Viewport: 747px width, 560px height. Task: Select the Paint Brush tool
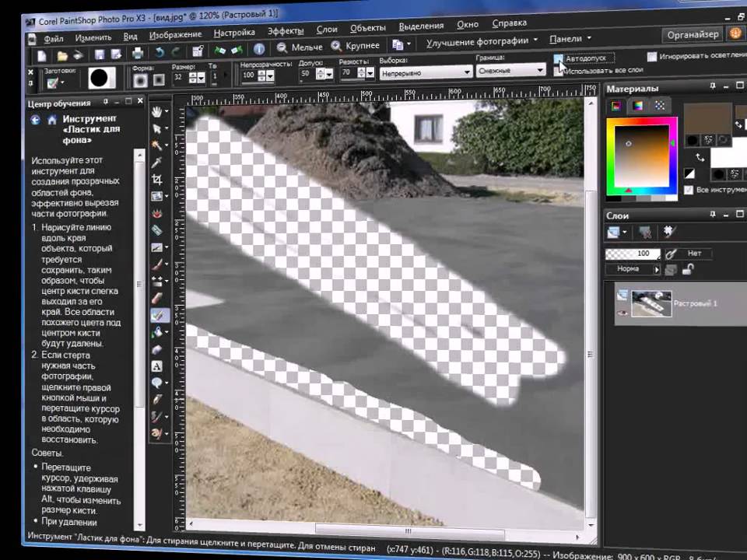156,264
